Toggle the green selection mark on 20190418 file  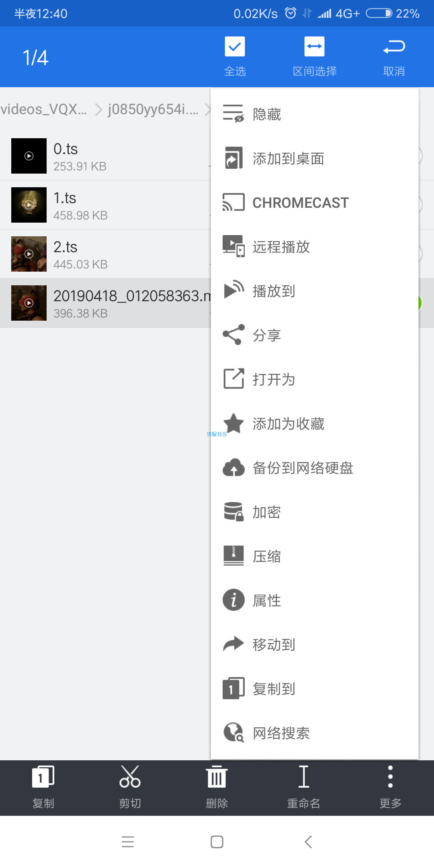[420, 303]
